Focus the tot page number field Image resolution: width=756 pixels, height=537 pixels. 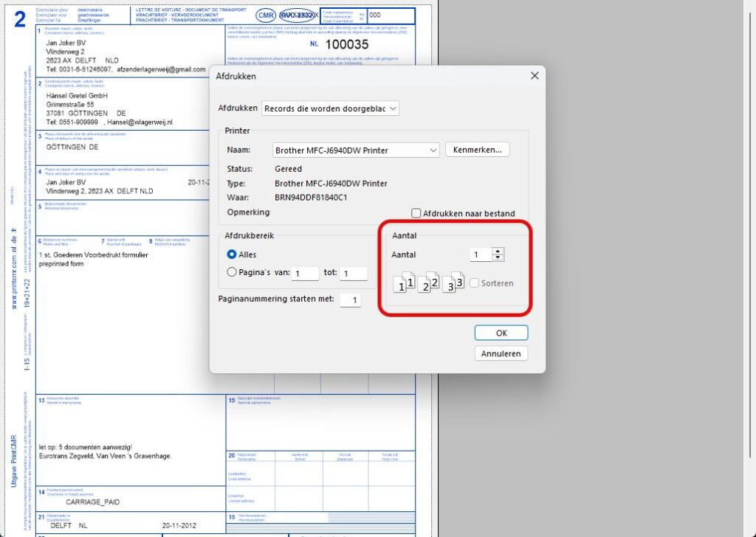tap(354, 274)
